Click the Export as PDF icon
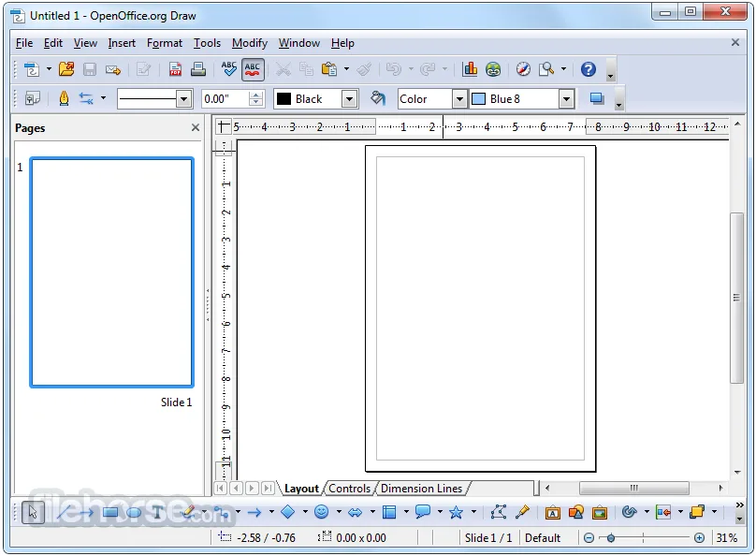Screen dimensions: 756x556 [176, 69]
